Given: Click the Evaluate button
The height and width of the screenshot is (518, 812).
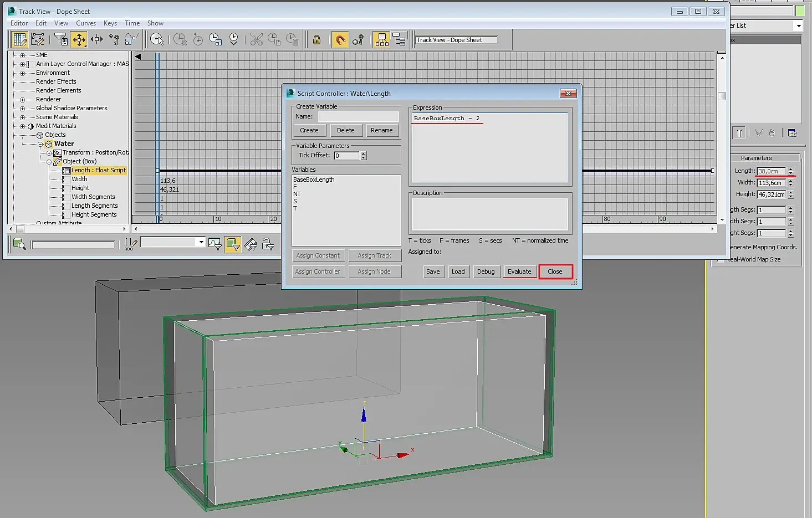Looking at the screenshot, I should tap(519, 271).
